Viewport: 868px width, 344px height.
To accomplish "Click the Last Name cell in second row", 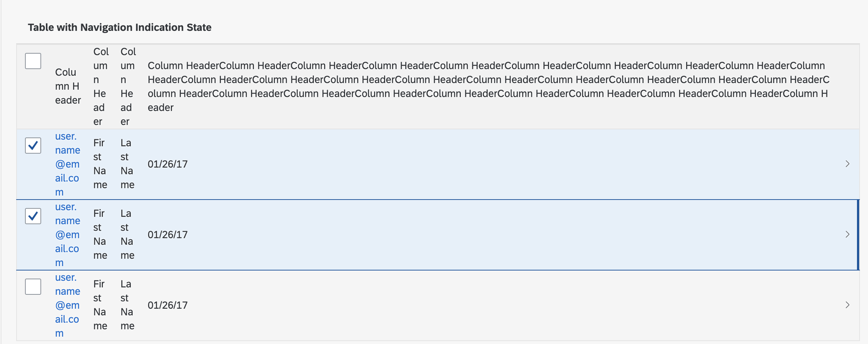I will (x=128, y=234).
